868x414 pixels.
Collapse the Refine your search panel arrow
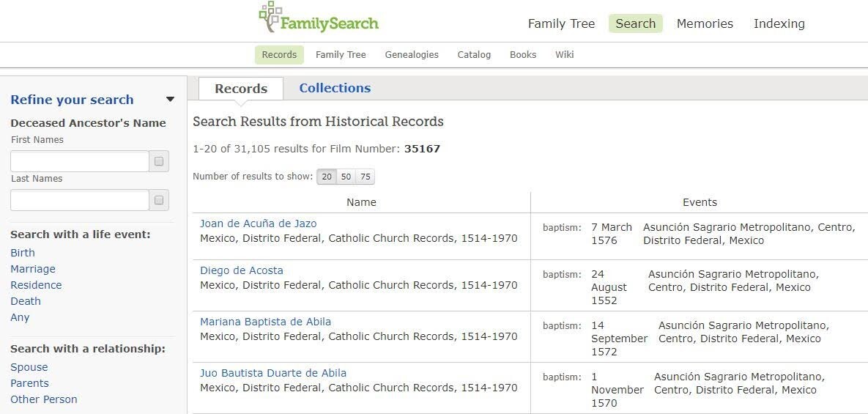[x=170, y=100]
